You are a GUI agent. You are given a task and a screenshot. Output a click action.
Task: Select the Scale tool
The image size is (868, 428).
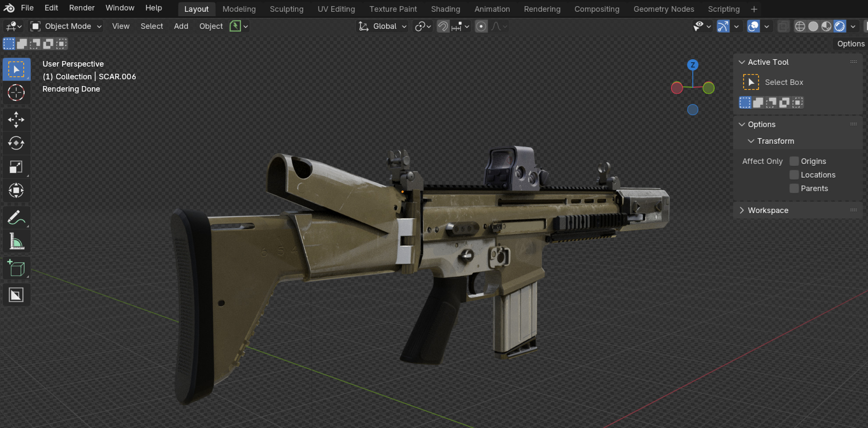click(17, 167)
